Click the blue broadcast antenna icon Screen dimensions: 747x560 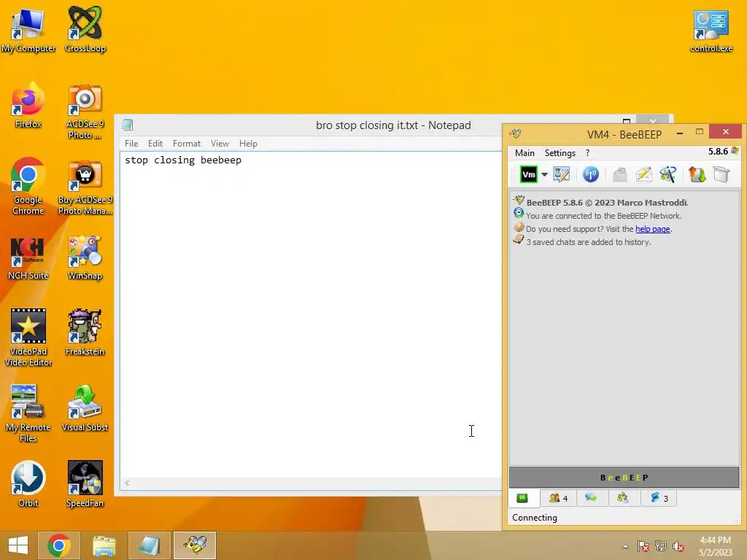[x=591, y=174]
